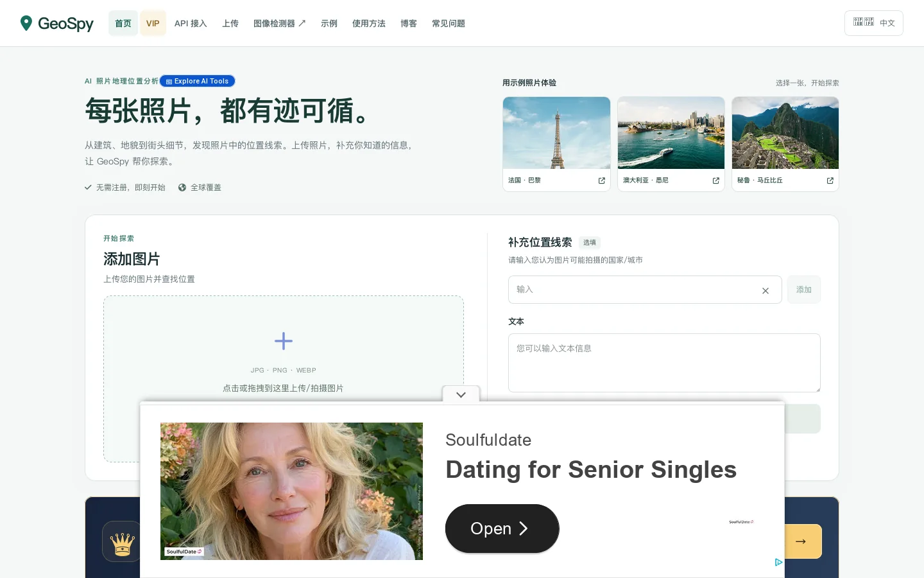Click the AdChoices icon
This screenshot has width=924, height=578.
pyautogui.click(x=778, y=562)
